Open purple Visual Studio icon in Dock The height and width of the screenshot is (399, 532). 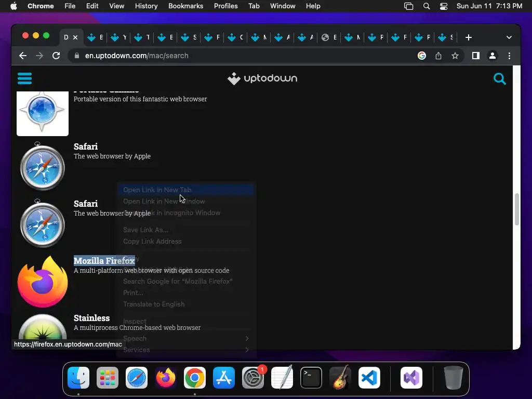tap(411, 378)
